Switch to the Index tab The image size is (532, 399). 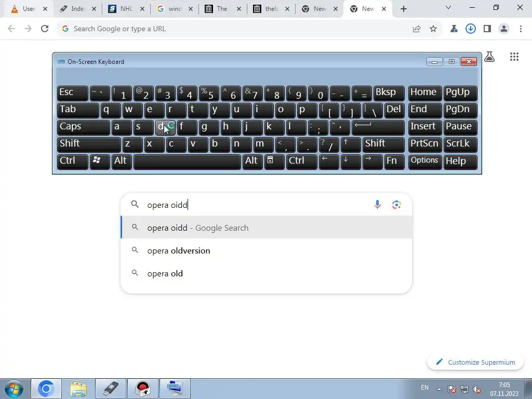[78, 9]
